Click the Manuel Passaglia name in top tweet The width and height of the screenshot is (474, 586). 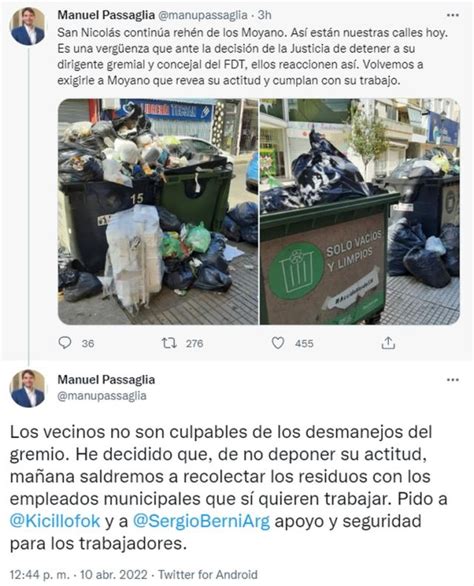coord(106,15)
